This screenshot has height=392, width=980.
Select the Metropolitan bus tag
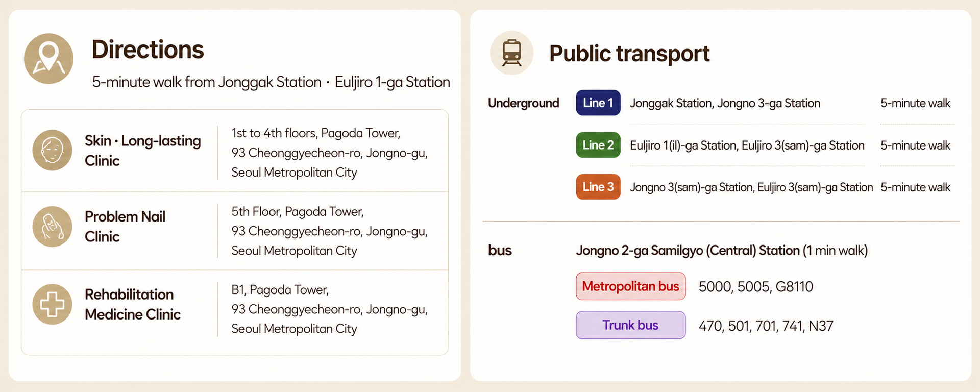631,286
